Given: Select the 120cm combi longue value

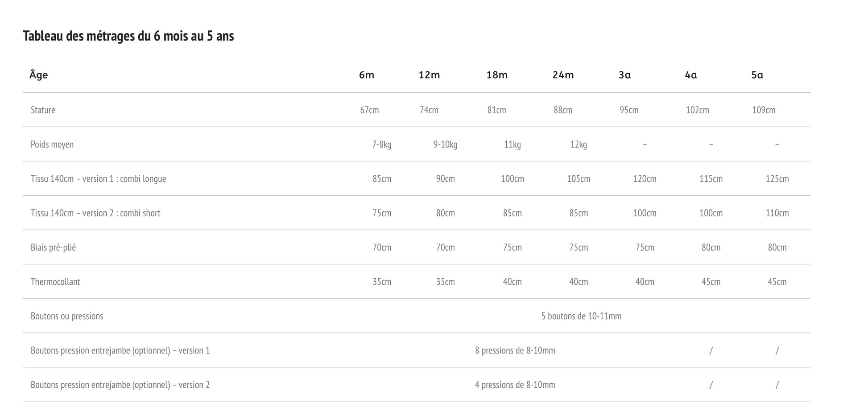Looking at the screenshot, I should tap(645, 179).
